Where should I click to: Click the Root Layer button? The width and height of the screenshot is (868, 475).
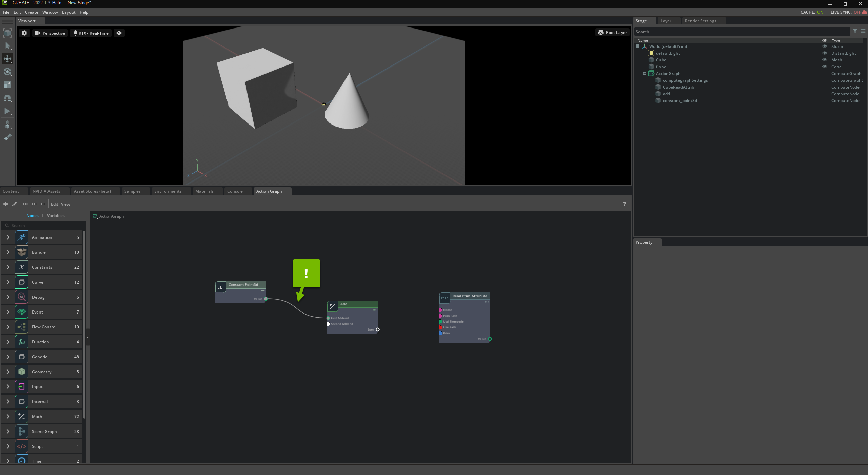[x=612, y=32]
